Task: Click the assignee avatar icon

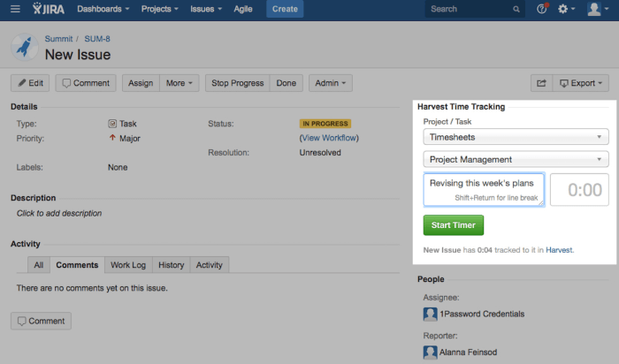Action: click(430, 315)
